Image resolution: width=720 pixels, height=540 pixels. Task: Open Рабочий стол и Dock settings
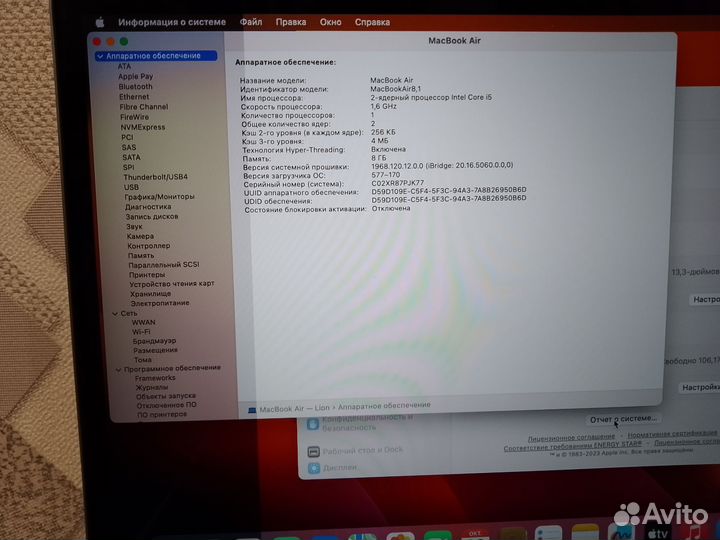pos(355,451)
